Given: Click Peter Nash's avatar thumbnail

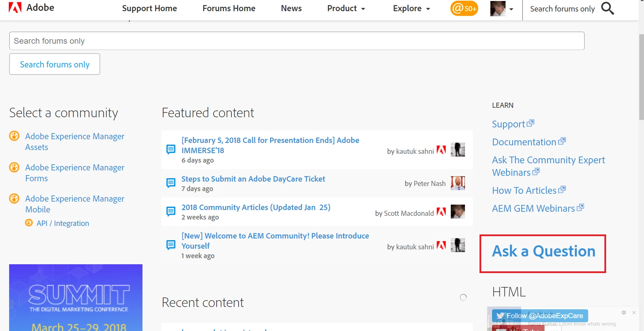Looking at the screenshot, I should pos(458,183).
